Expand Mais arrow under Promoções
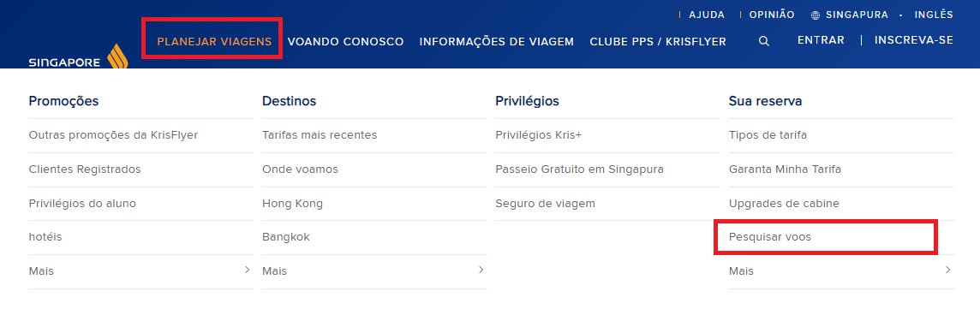 tap(247, 270)
